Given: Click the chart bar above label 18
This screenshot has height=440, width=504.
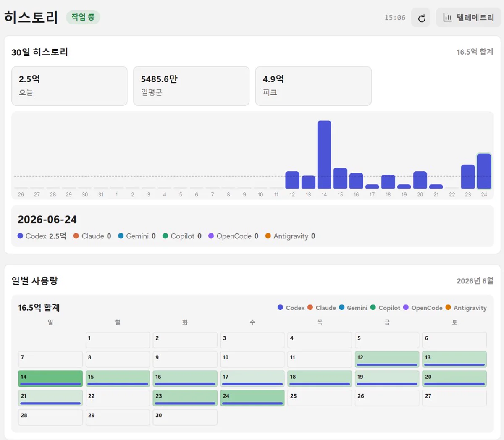Looking at the screenshot, I should [x=388, y=181].
